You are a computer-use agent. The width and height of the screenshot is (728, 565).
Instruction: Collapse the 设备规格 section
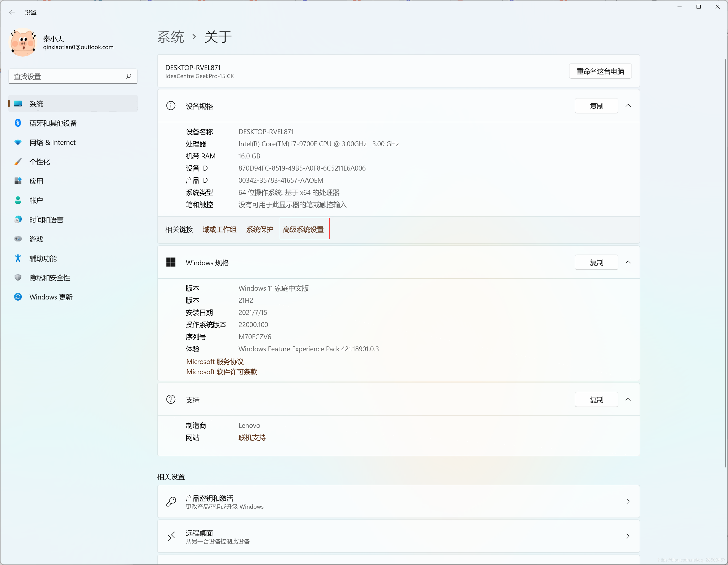pyautogui.click(x=628, y=106)
